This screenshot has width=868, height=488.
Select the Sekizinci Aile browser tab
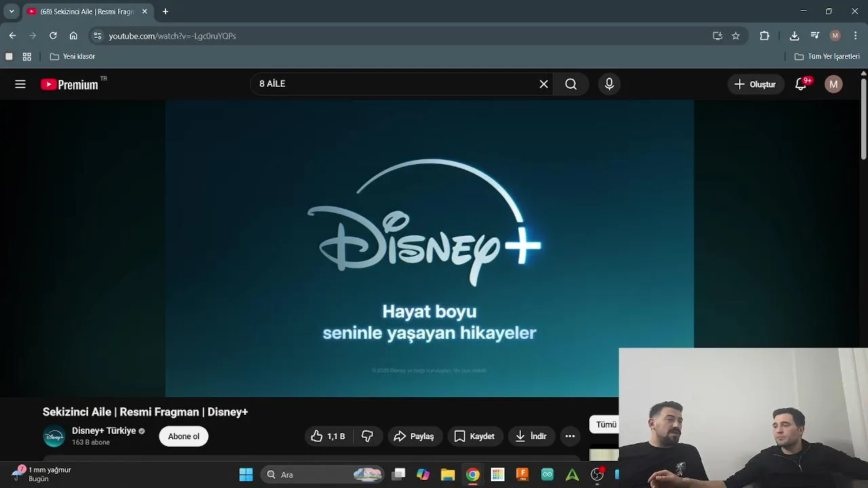point(87,12)
